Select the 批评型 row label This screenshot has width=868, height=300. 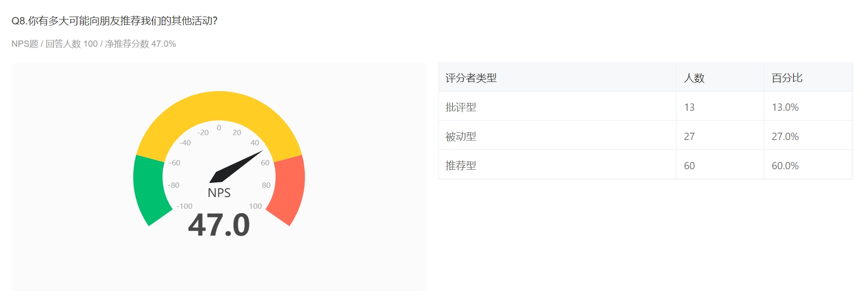[x=460, y=107]
